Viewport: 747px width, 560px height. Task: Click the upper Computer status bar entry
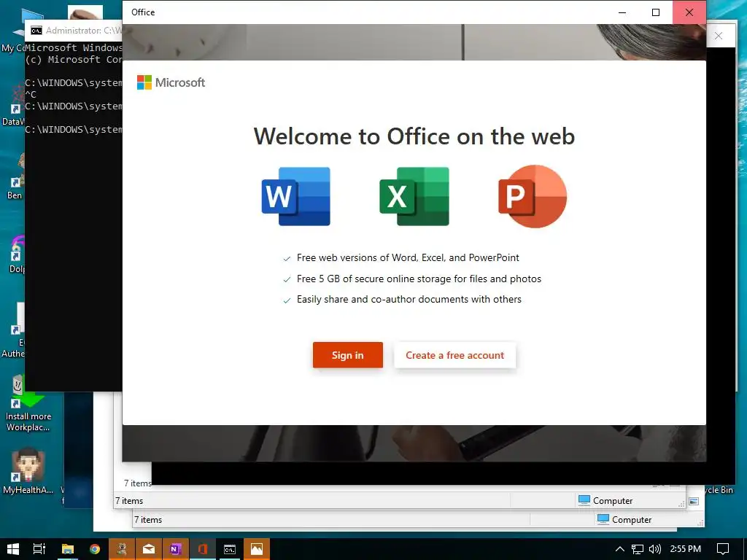605,500
